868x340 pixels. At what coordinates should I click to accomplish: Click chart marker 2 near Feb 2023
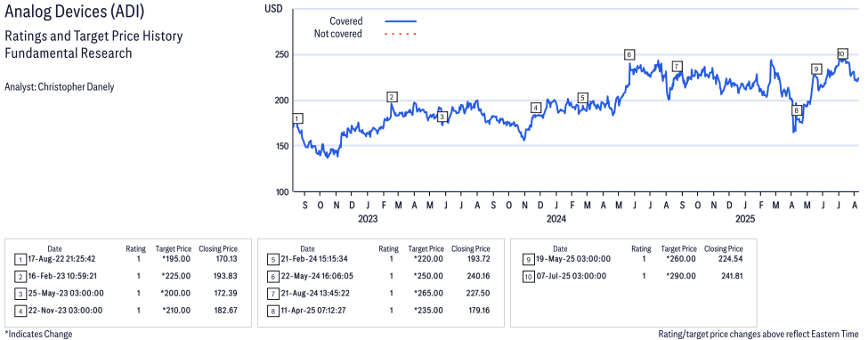click(392, 97)
